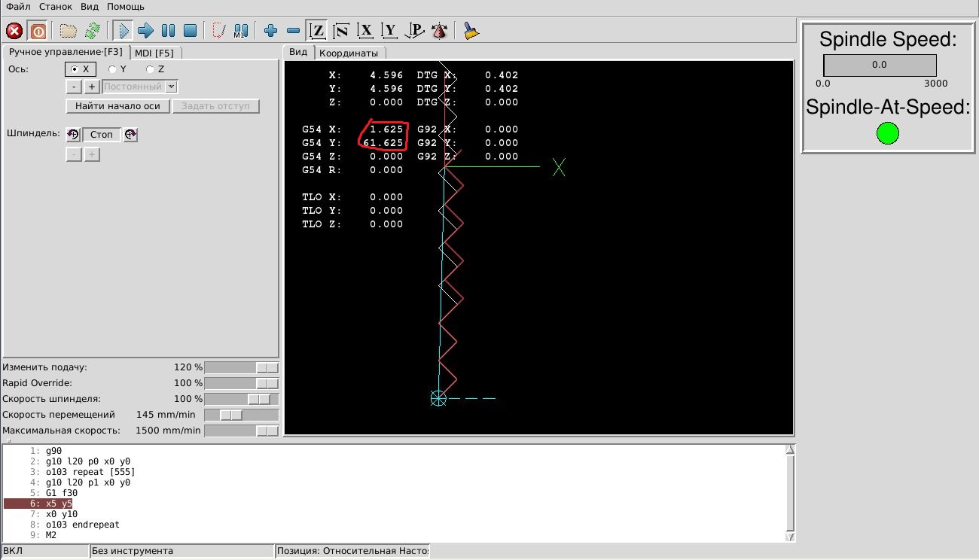979x560 pixels.
Task: Toggle block delete skip-lines icon
Action: [218, 31]
